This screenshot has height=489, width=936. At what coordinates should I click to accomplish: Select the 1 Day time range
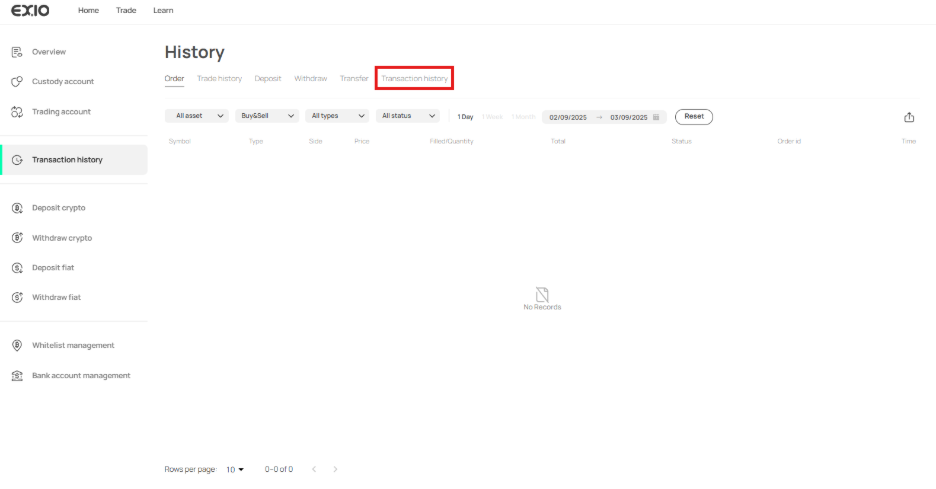[465, 117]
